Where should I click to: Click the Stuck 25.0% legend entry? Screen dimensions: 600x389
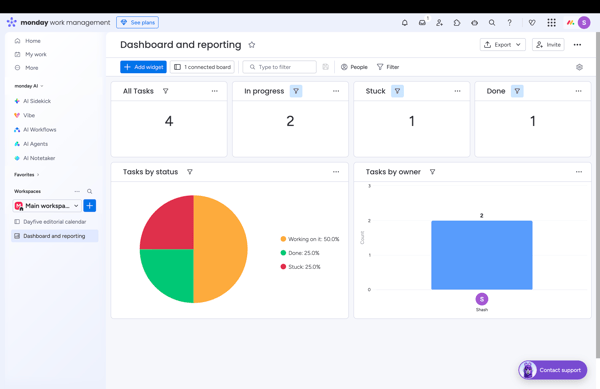[x=300, y=267]
